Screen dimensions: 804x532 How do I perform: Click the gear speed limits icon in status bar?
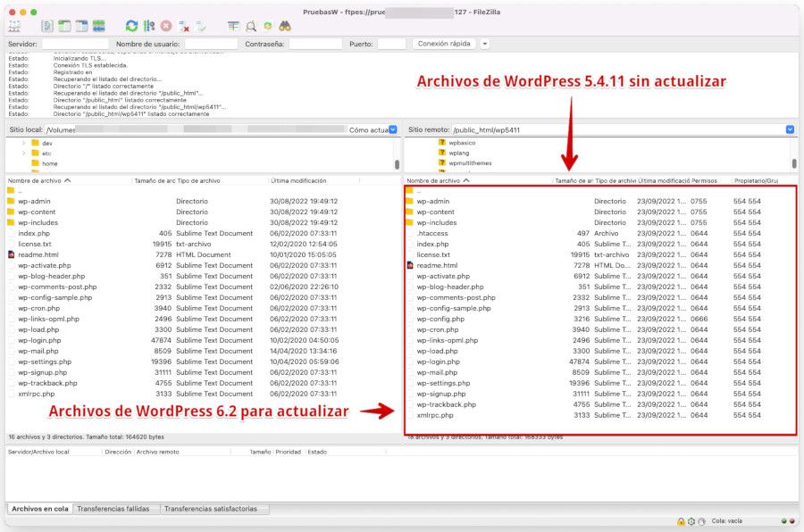tap(691, 521)
